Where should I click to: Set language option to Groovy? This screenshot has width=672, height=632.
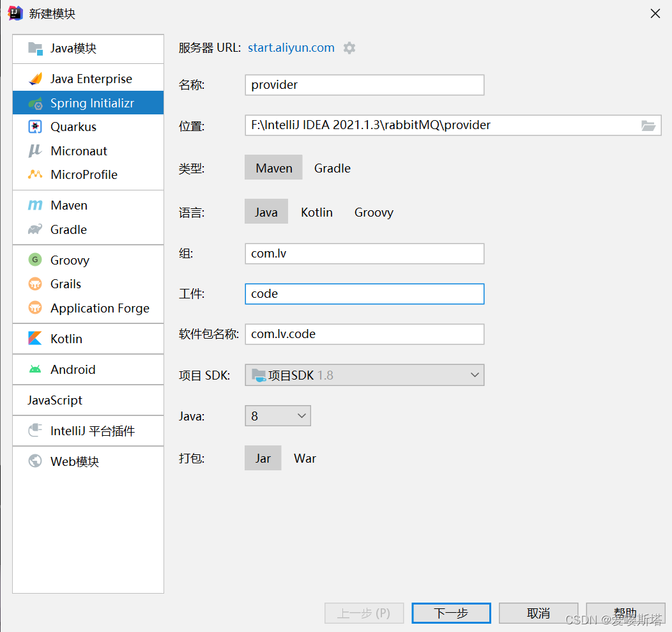click(374, 212)
